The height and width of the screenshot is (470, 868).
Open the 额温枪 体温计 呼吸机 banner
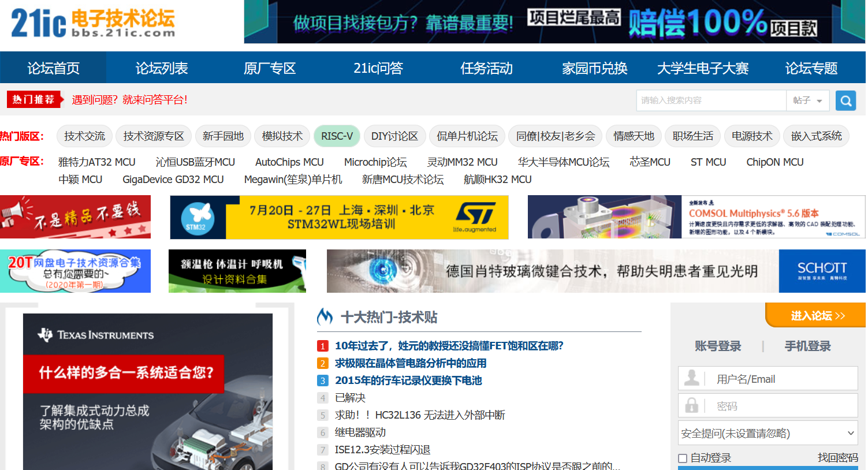237,271
